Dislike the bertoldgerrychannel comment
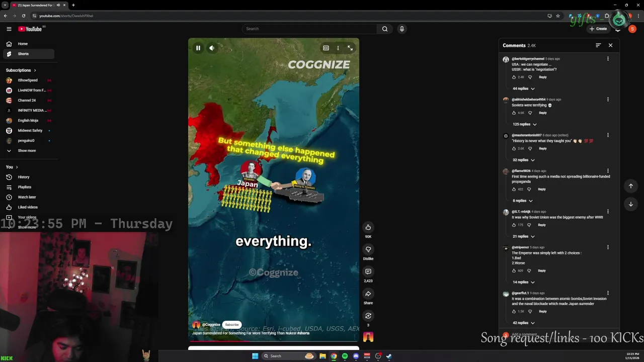Image resolution: width=644 pixels, height=362 pixels. (530, 77)
